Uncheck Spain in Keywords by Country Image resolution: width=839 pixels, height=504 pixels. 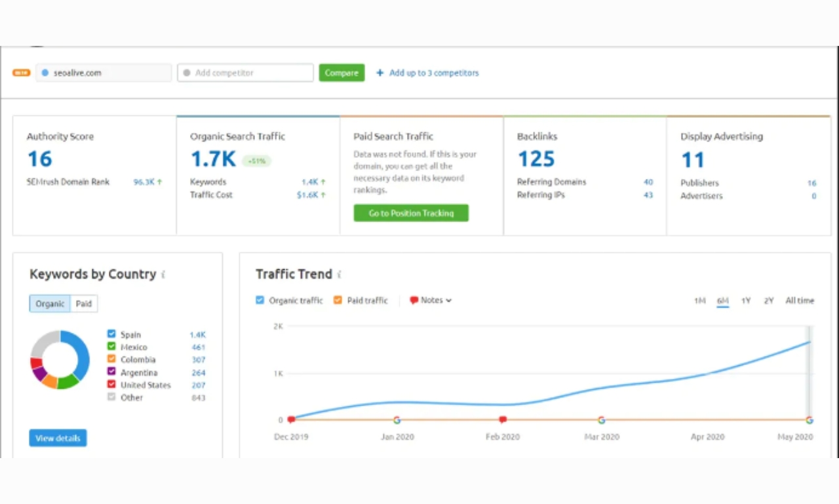coord(111,334)
